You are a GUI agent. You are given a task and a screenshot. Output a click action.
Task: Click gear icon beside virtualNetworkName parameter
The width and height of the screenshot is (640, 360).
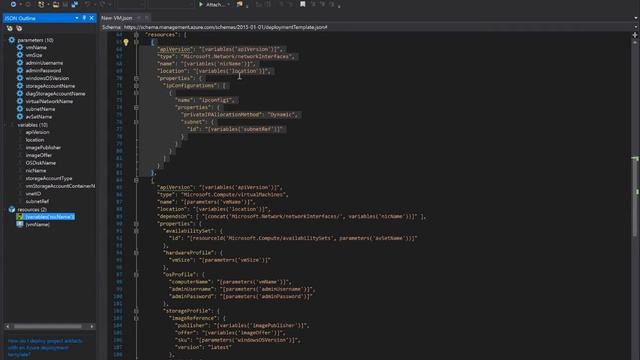(x=20, y=101)
